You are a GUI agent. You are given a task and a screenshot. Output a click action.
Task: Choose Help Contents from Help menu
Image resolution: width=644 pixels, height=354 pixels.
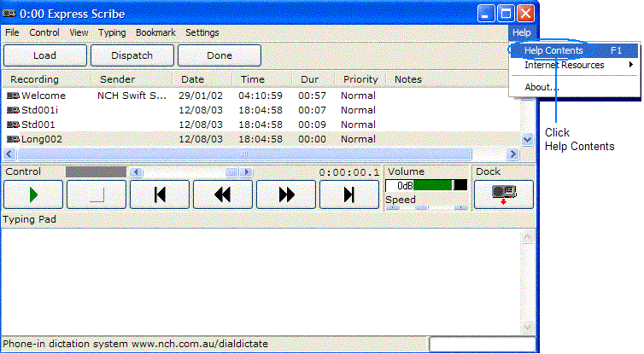574,50
